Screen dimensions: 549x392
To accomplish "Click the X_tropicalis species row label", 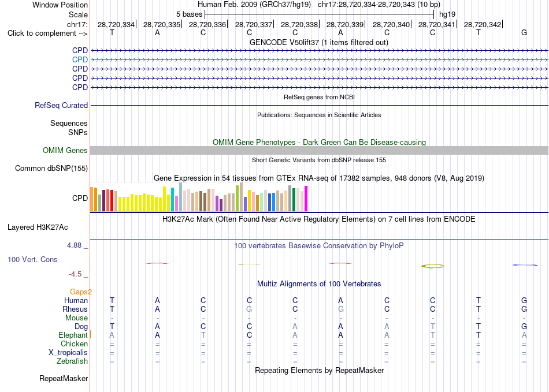I will pos(68,353).
